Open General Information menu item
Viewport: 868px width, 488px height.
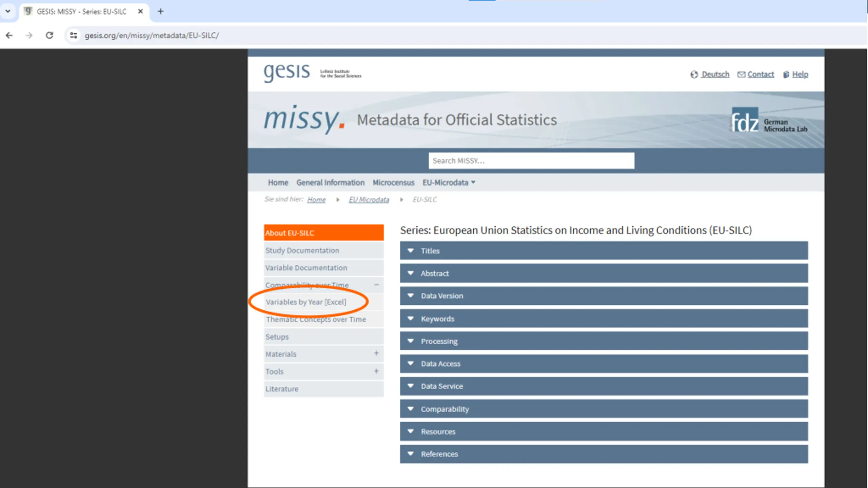coord(330,183)
